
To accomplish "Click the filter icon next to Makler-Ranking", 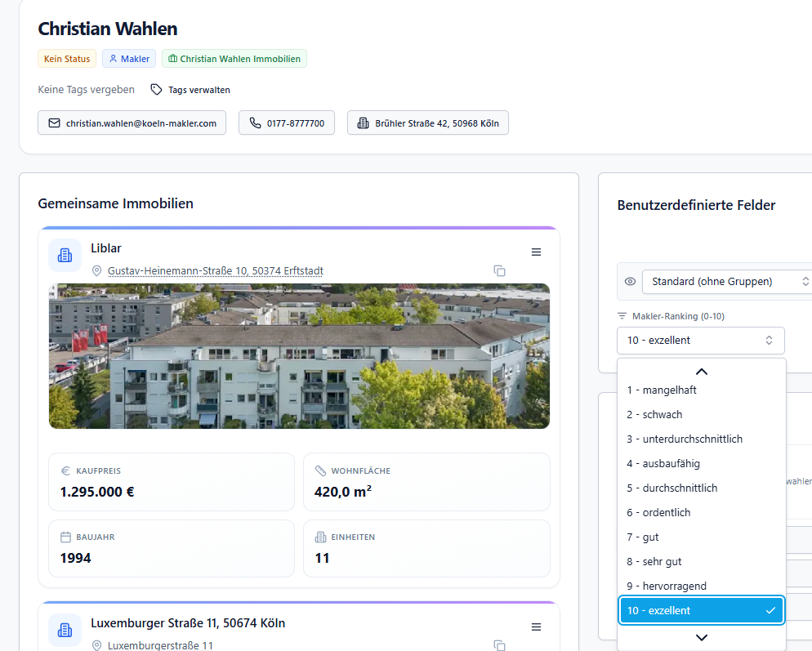I will pos(622,316).
